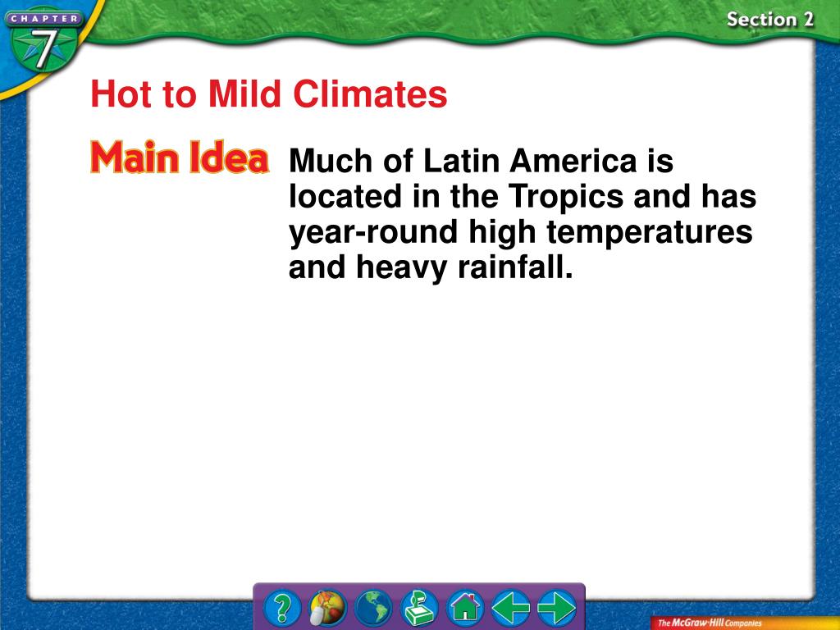840x630 pixels.
Task: Click the Section 2 label
Action: 769,20
